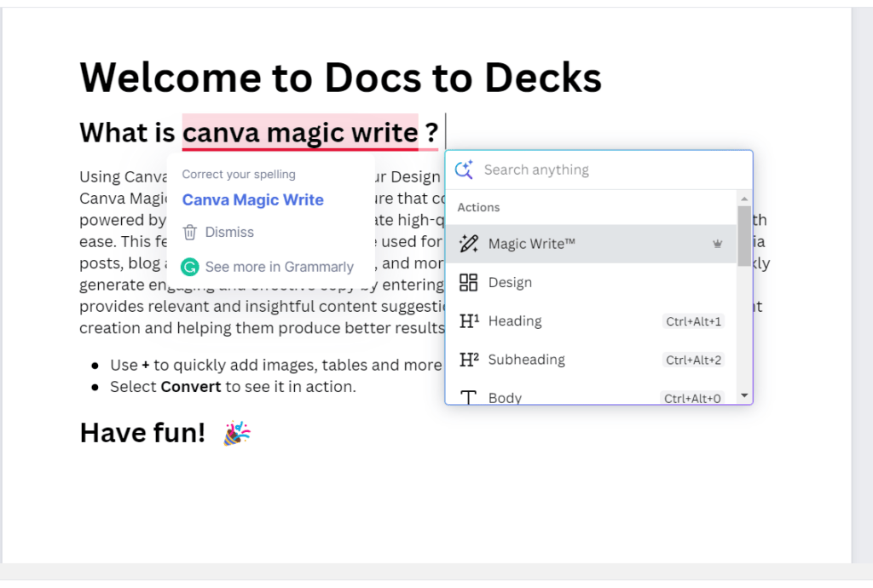Click the green Grammarly logo icon
This screenshot has width=873, height=588.
[x=190, y=267]
